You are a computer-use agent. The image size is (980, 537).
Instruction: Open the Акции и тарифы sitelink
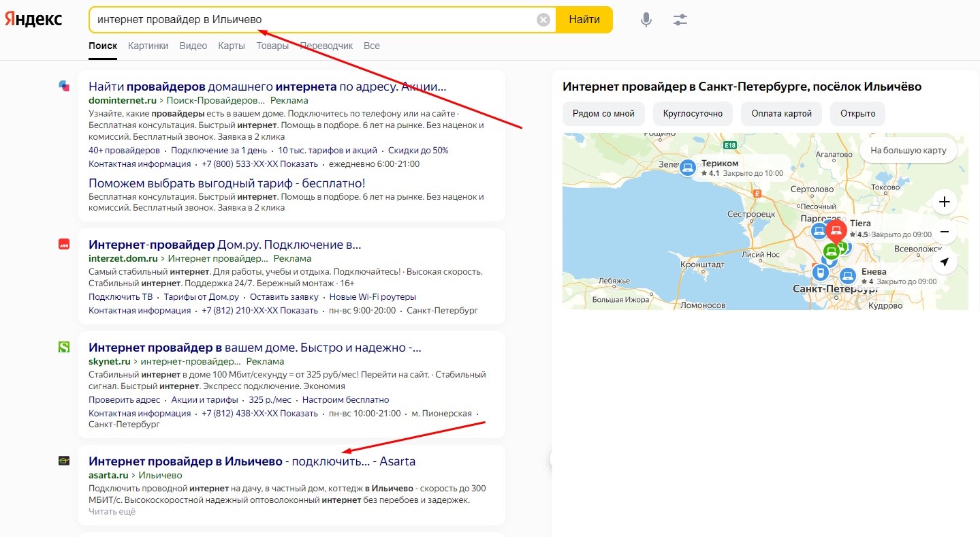(204, 399)
